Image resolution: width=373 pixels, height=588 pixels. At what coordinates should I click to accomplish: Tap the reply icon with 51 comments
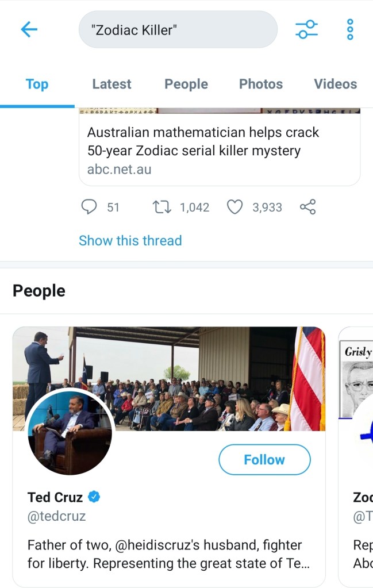click(89, 207)
